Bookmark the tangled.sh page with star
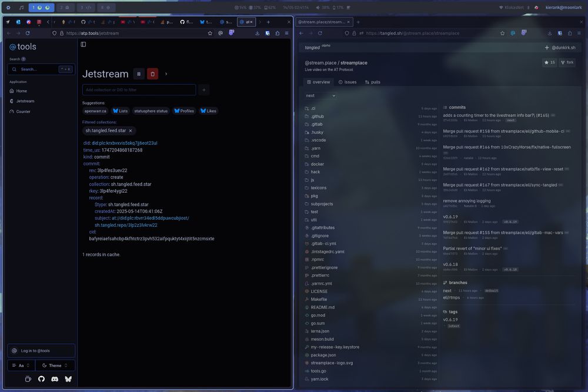This screenshot has height=392, width=588. [x=503, y=33]
